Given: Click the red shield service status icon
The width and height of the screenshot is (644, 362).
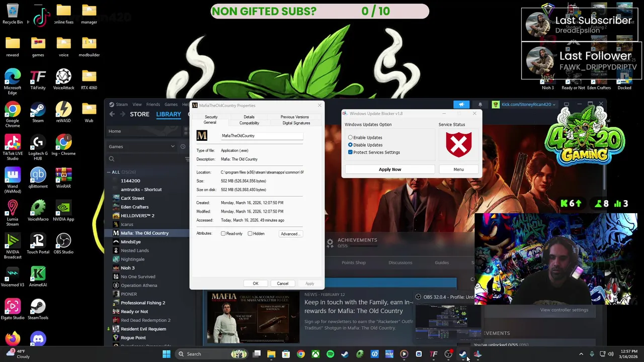Looking at the screenshot, I should click(x=458, y=144).
